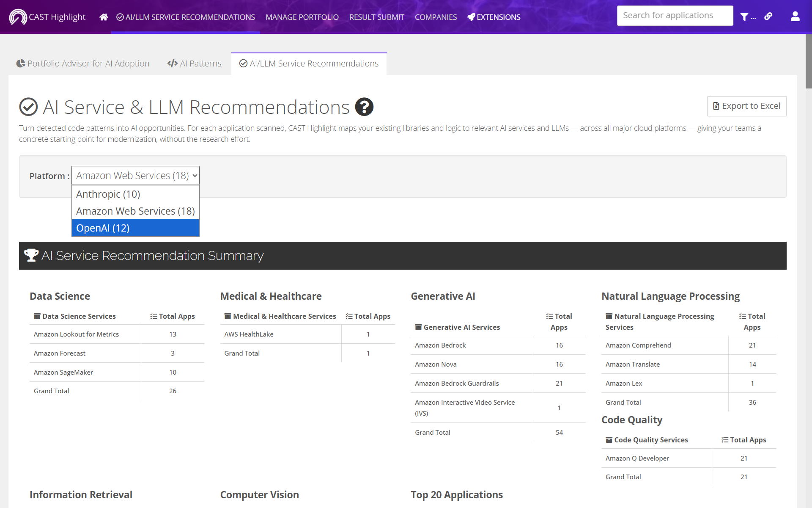Viewport: 812px width, 508px height.
Task: Click Amazon Translate row
Action: (689, 364)
